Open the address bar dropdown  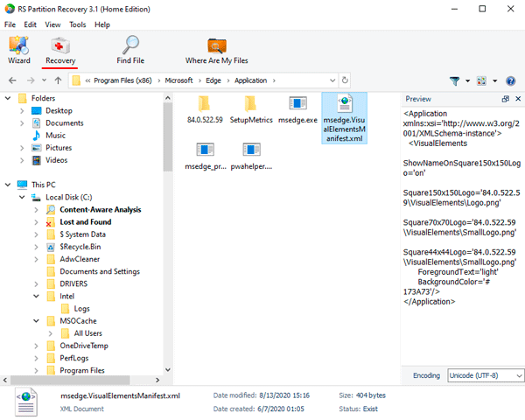pos(332,80)
